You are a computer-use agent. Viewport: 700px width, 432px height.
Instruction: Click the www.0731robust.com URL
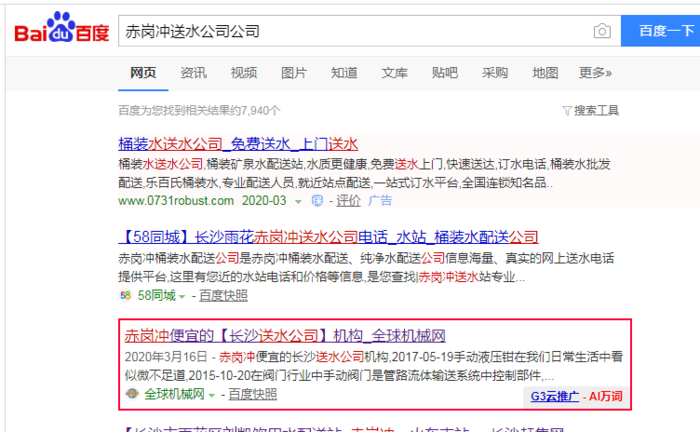point(176,201)
